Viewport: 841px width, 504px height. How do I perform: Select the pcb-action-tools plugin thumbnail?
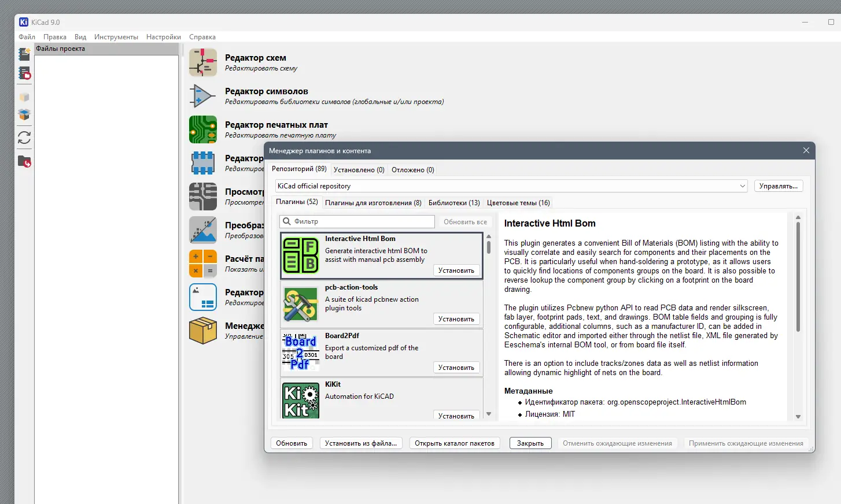pyautogui.click(x=301, y=303)
